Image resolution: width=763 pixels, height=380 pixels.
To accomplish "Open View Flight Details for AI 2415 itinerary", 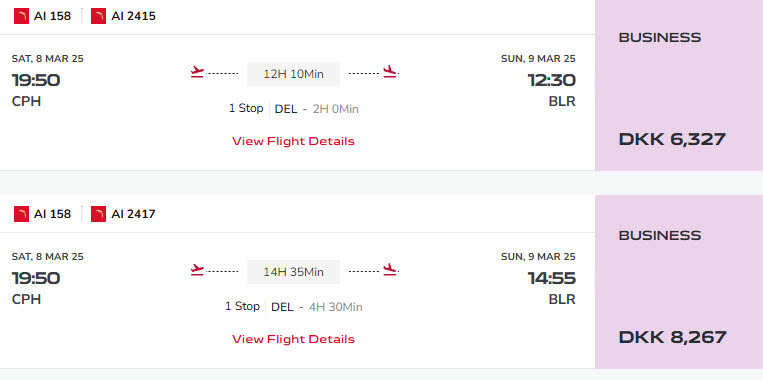I will 293,141.
